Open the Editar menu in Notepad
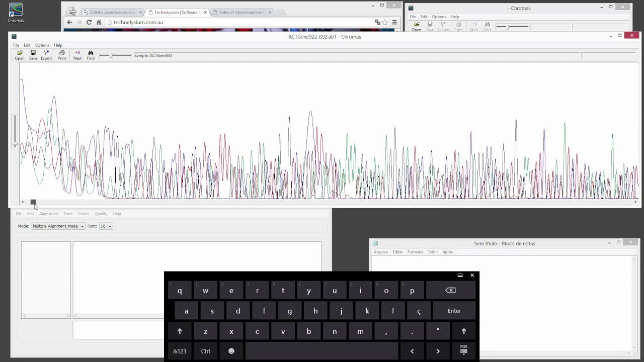This screenshot has height=362, width=644. point(398,252)
